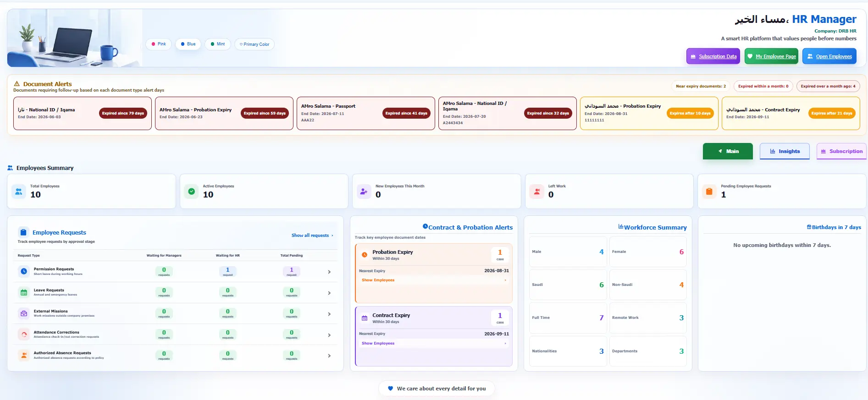Expand the Leave Requests row chevron

pyautogui.click(x=329, y=293)
